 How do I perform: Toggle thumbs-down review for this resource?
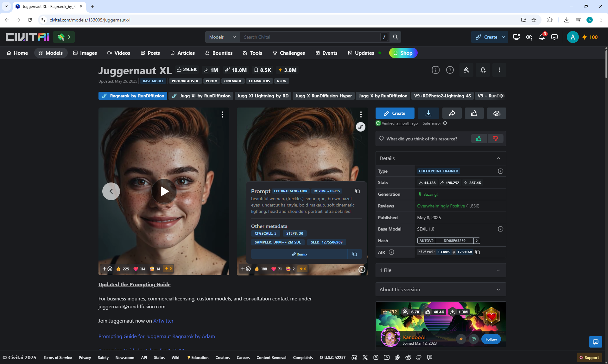point(495,139)
